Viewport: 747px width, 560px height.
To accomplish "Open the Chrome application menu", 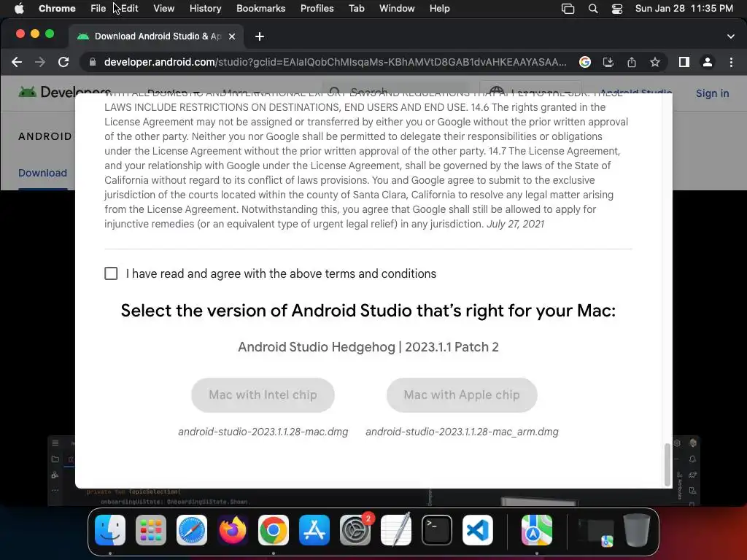I will pyautogui.click(x=57, y=9).
